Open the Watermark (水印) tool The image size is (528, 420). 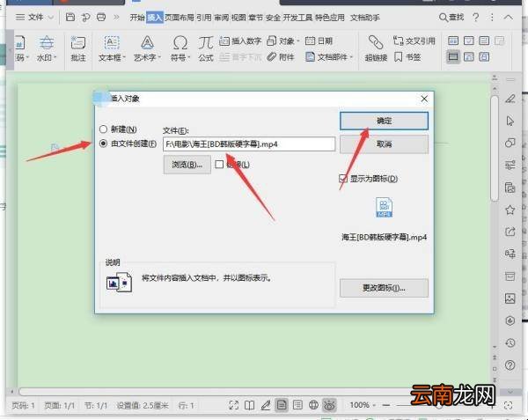click(47, 48)
